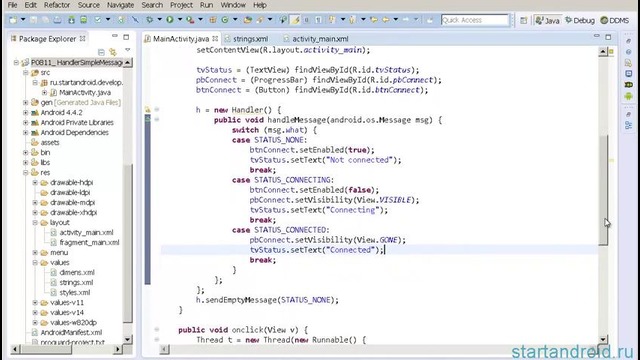Image resolution: width=640 pixels, height=360 pixels.
Task: Select styles.xml in the tree
Action: click(75, 292)
